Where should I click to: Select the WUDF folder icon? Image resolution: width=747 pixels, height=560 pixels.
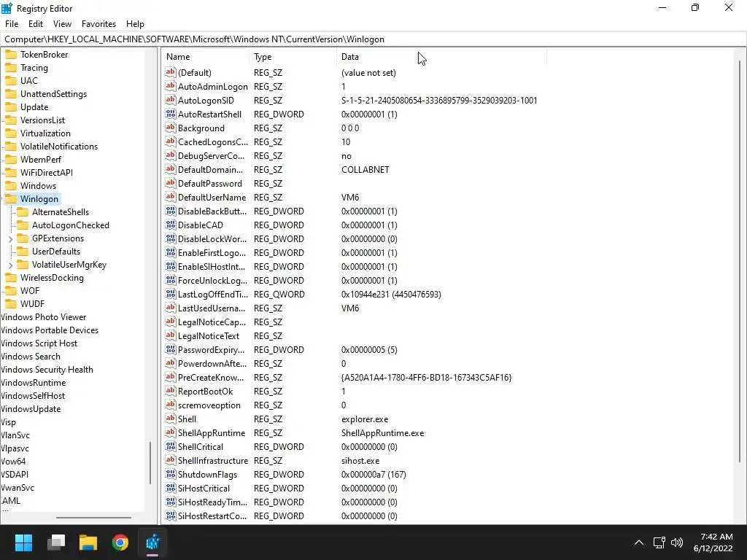pyautogui.click(x=11, y=304)
